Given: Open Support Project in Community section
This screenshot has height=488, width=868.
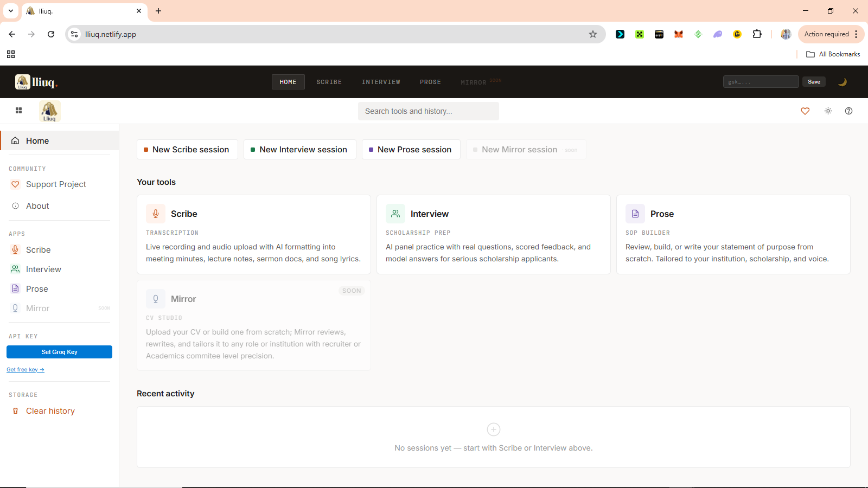Looking at the screenshot, I should point(60,184).
